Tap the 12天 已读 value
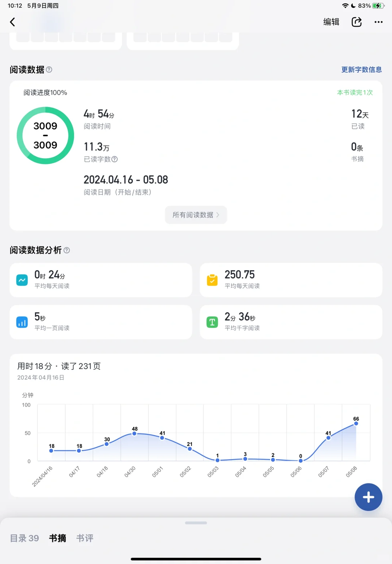Image resolution: width=392 pixels, height=564 pixels. tap(360, 114)
